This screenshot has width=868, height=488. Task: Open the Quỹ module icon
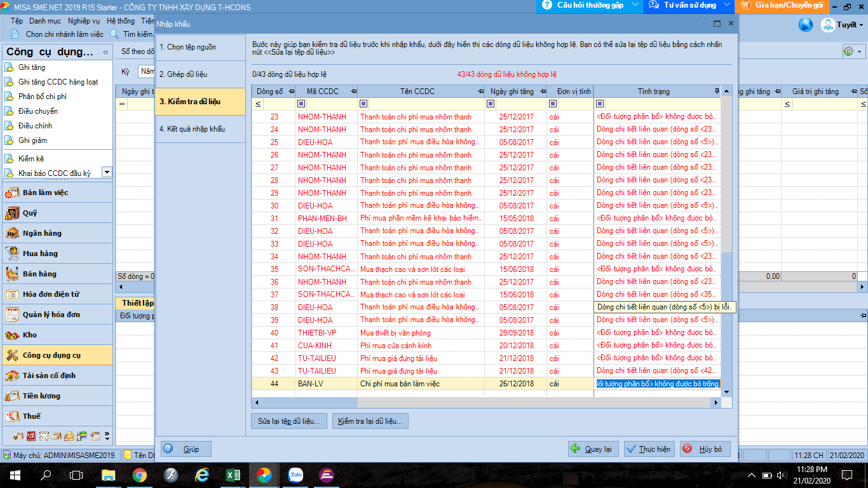(12, 213)
